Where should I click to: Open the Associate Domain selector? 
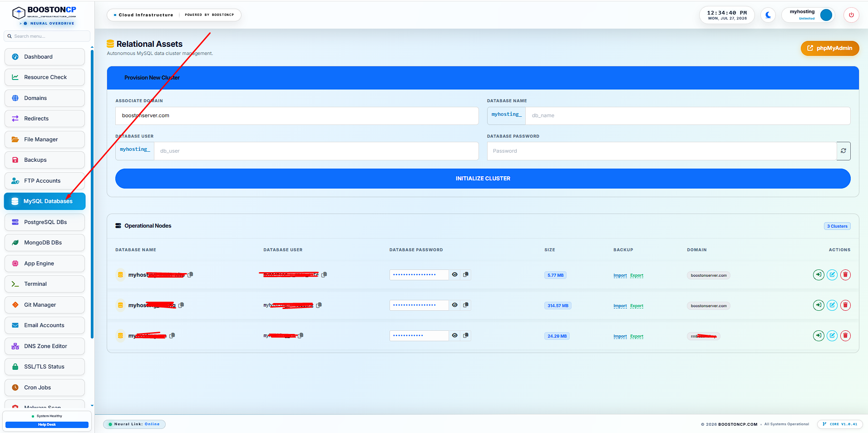(297, 115)
